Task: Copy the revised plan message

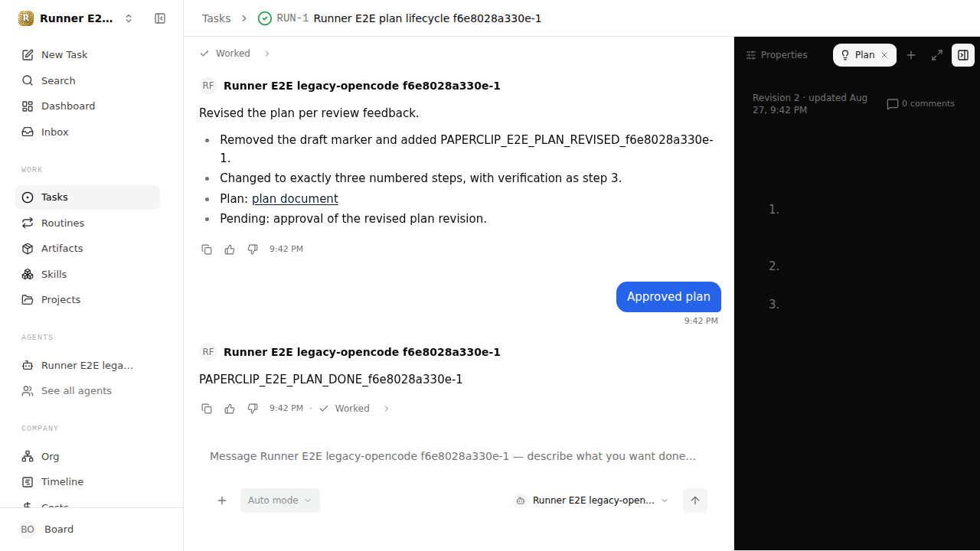Action: point(207,249)
